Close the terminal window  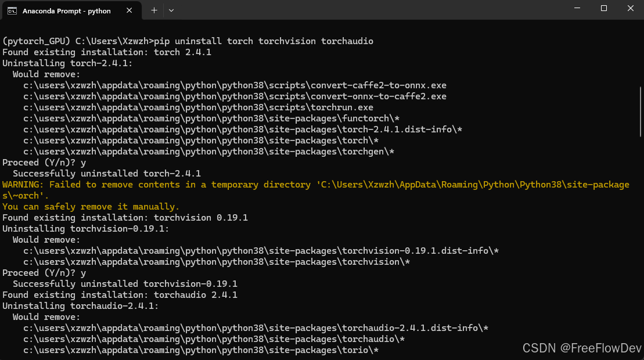(x=631, y=8)
